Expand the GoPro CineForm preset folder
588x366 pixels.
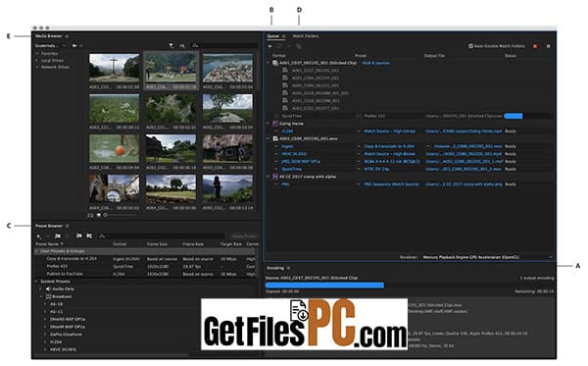(45, 334)
